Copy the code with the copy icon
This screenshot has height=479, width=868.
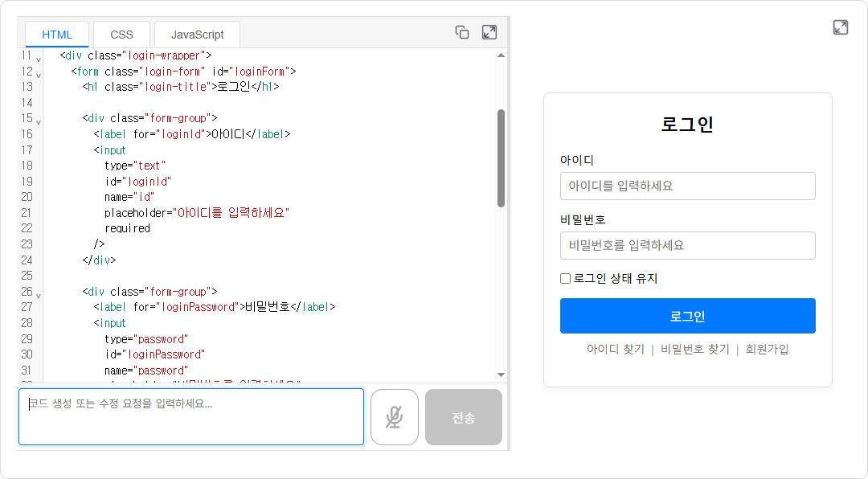click(x=462, y=32)
